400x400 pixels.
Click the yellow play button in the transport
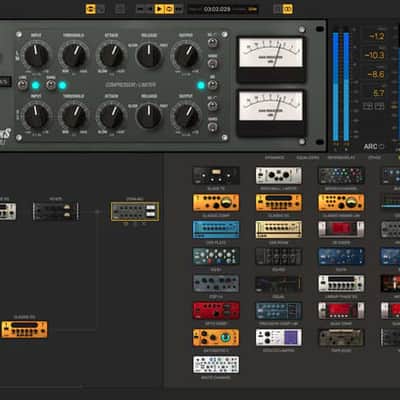(159, 9)
